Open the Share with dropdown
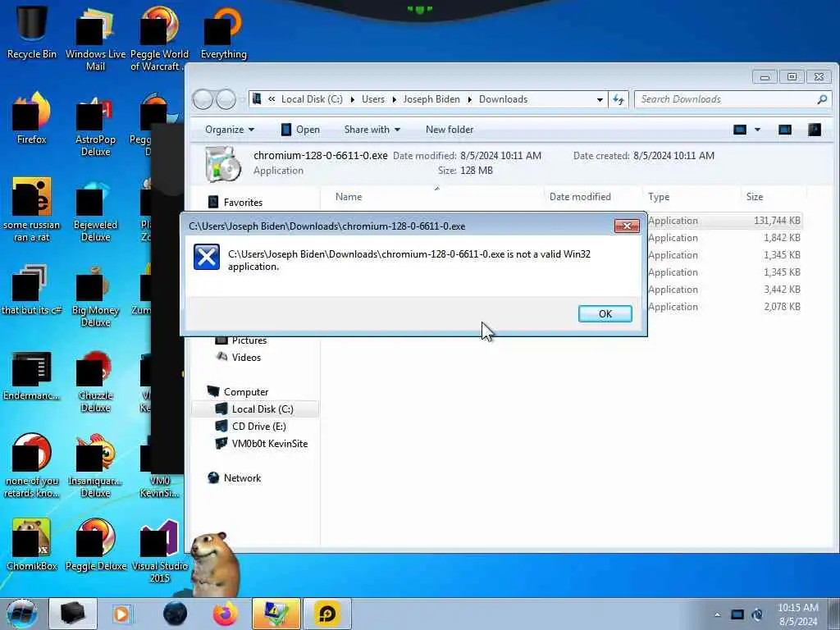This screenshot has height=630, width=840. tap(372, 130)
